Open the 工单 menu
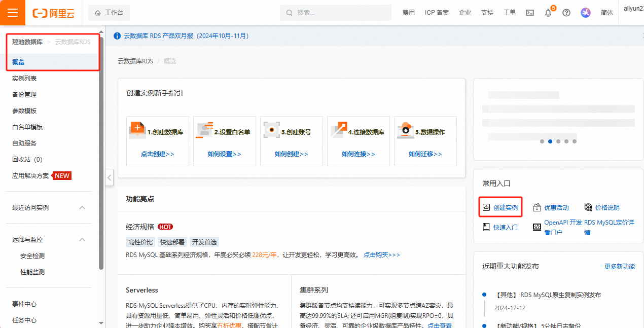This screenshot has width=644, height=328. tap(509, 13)
